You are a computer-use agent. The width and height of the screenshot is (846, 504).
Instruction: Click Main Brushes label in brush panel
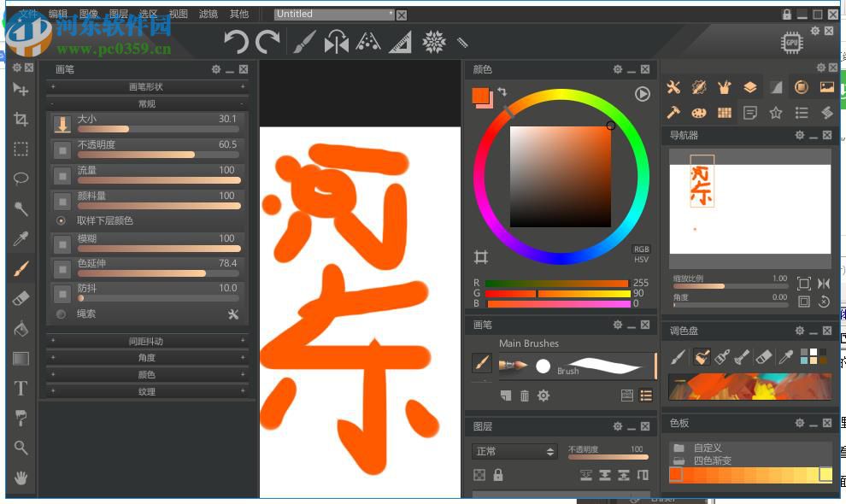[x=528, y=343]
